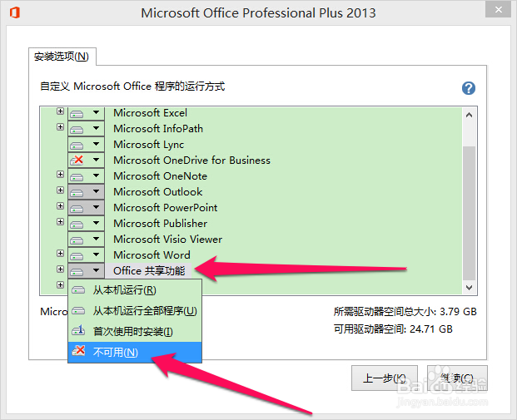Expand the Microsoft Excel tree node
Screen dimensions: 517x420
tap(60, 111)
